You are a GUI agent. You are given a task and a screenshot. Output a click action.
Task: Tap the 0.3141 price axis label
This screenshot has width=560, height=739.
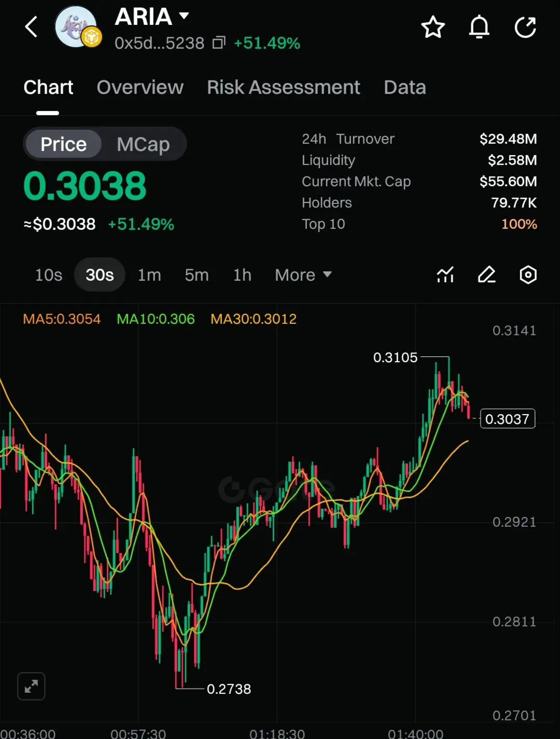(x=514, y=330)
